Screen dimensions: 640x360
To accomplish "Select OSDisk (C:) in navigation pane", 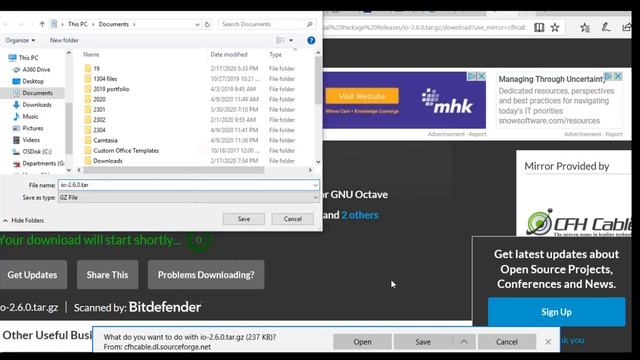I will 37,152.
